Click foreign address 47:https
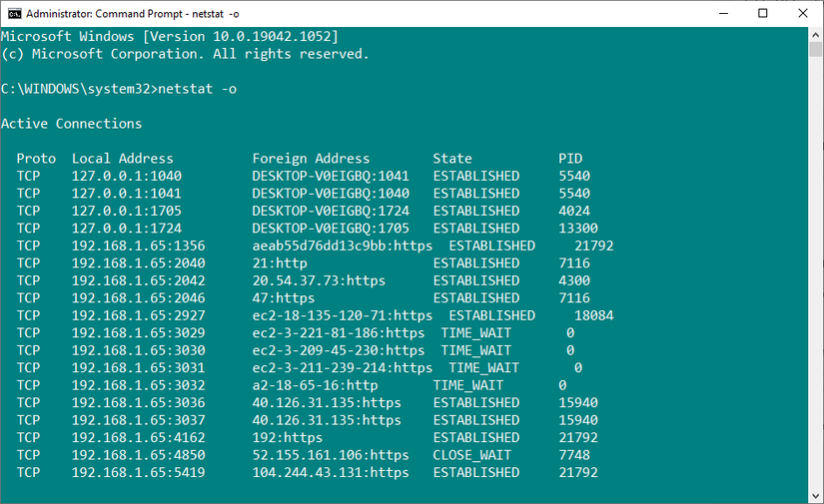 [284, 297]
